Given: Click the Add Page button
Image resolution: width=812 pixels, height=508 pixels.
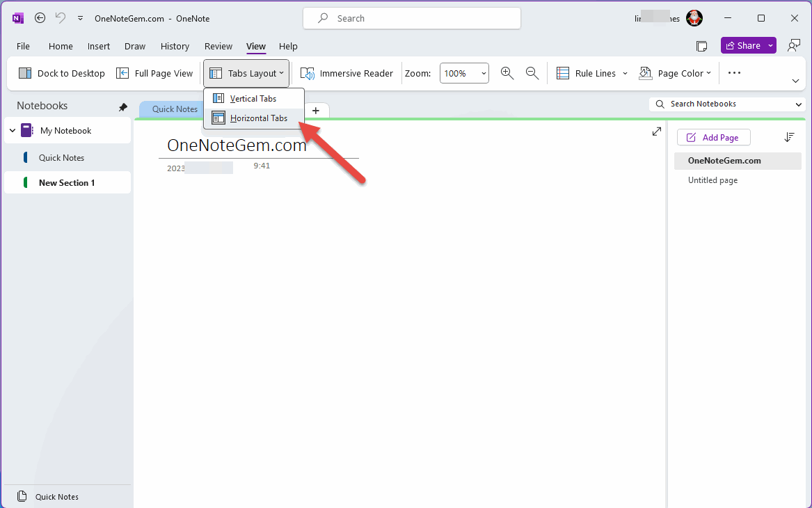Looking at the screenshot, I should [713, 138].
